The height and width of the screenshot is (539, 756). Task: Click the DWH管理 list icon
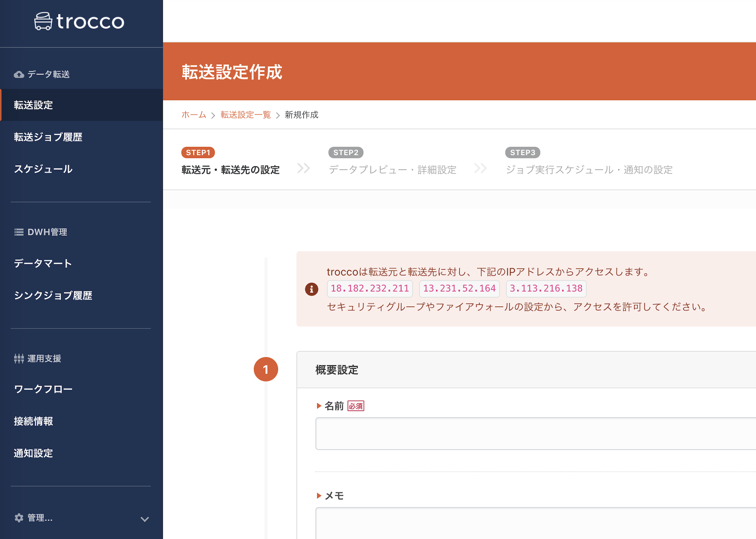pos(19,232)
